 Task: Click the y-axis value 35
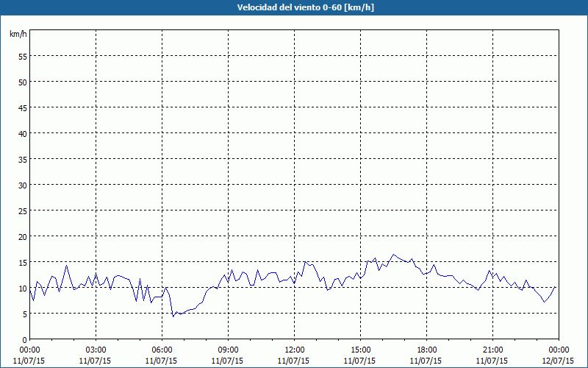point(23,159)
